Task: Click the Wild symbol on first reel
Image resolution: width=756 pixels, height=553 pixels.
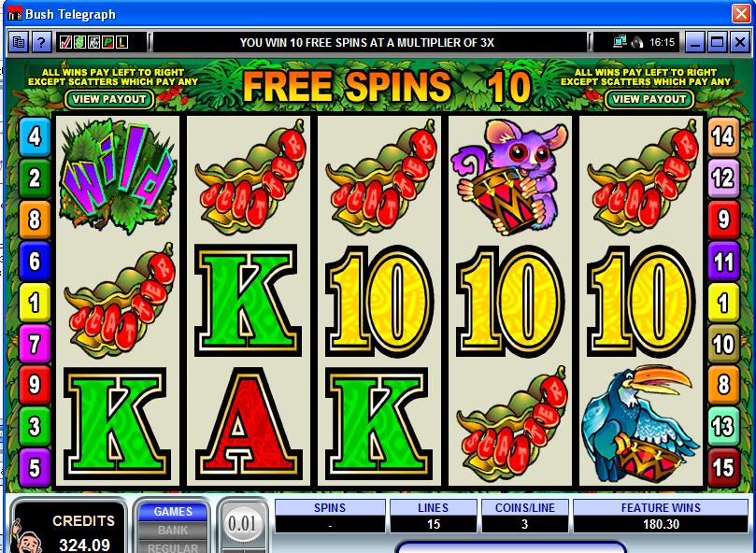Action: click(117, 177)
